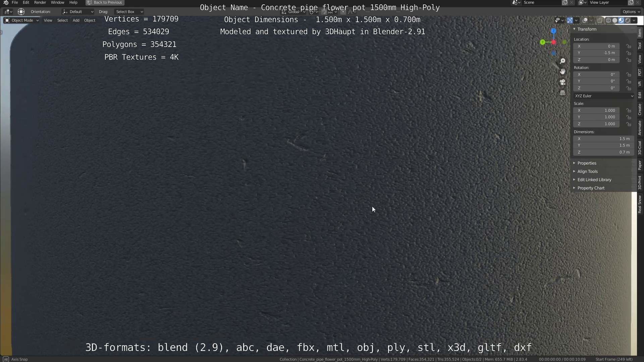Select wireframe viewport shading

(608, 20)
